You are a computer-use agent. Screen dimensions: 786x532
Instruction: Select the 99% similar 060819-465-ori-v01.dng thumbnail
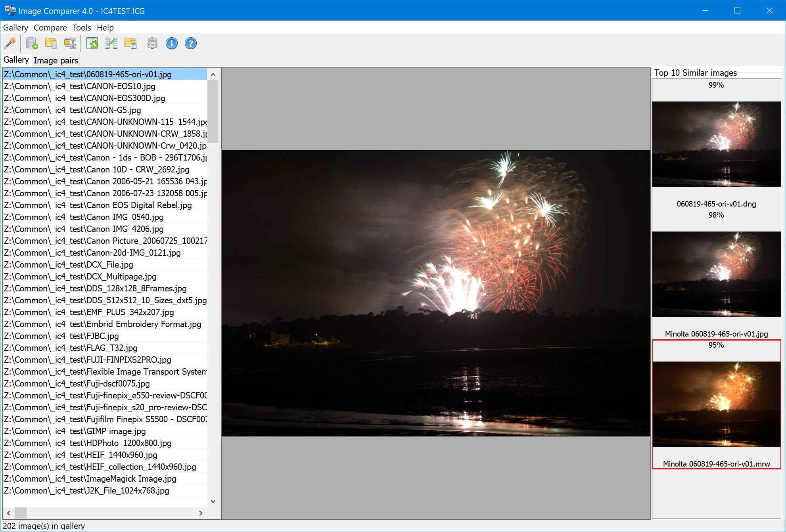[x=716, y=144]
